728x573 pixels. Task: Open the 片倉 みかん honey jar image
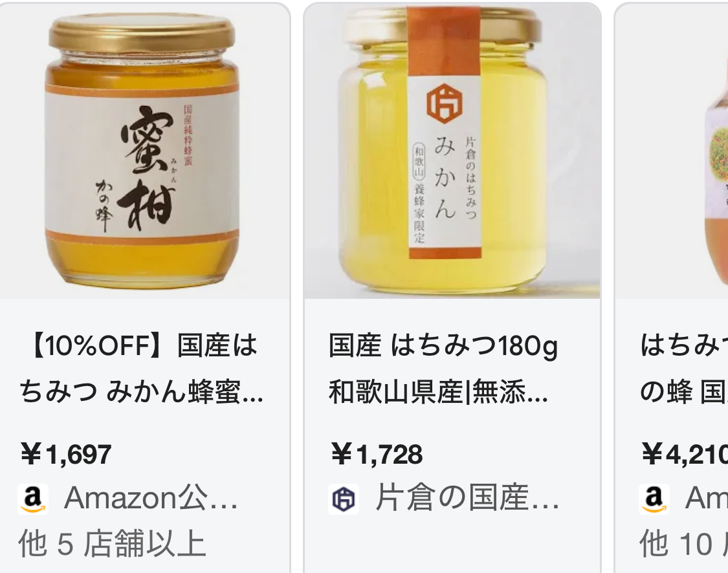click(452, 151)
